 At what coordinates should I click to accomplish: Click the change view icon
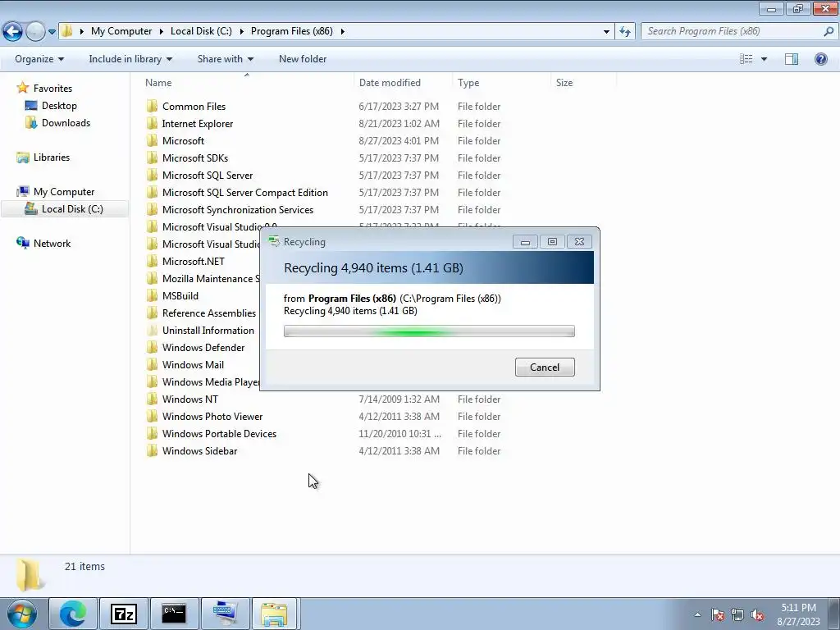pyautogui.click(x=746, y=59)
